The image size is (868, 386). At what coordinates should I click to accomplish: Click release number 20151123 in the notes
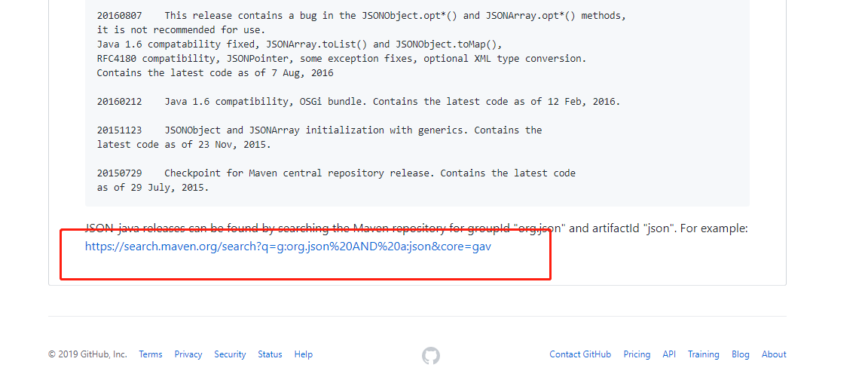[119, 130]
